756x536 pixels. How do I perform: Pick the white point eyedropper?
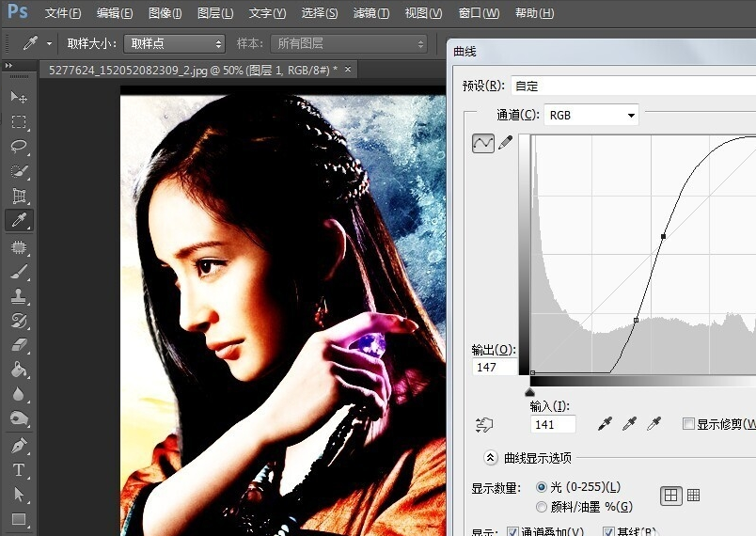click(654, 424)
